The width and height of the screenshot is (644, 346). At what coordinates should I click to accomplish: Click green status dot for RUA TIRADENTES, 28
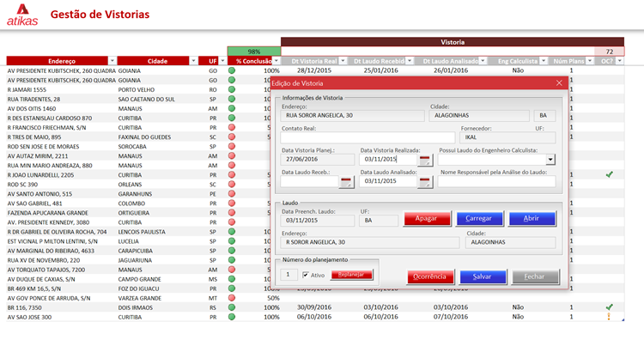[x=232, y=99]
